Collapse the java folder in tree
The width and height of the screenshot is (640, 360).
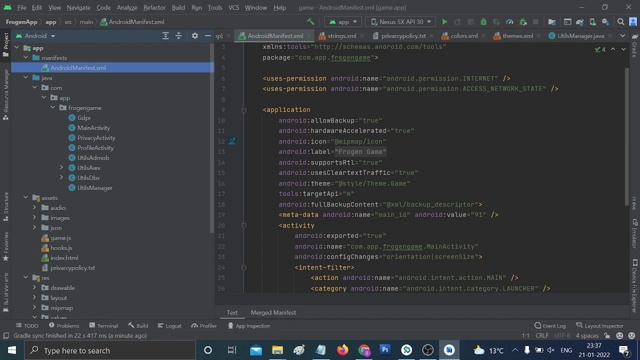[x=26, y=78]
